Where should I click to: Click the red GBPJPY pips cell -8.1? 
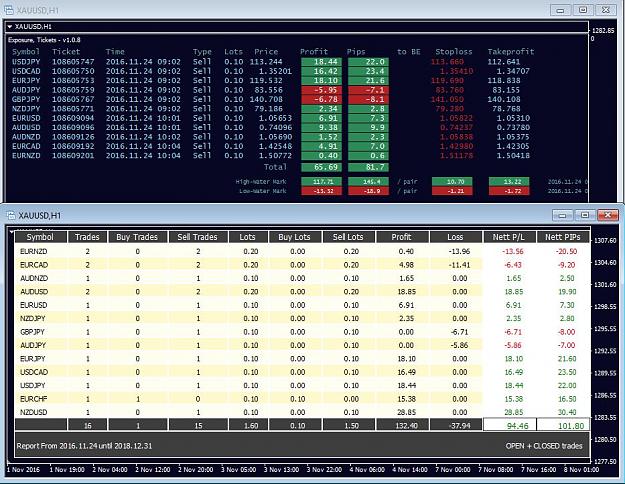[368, 99]
